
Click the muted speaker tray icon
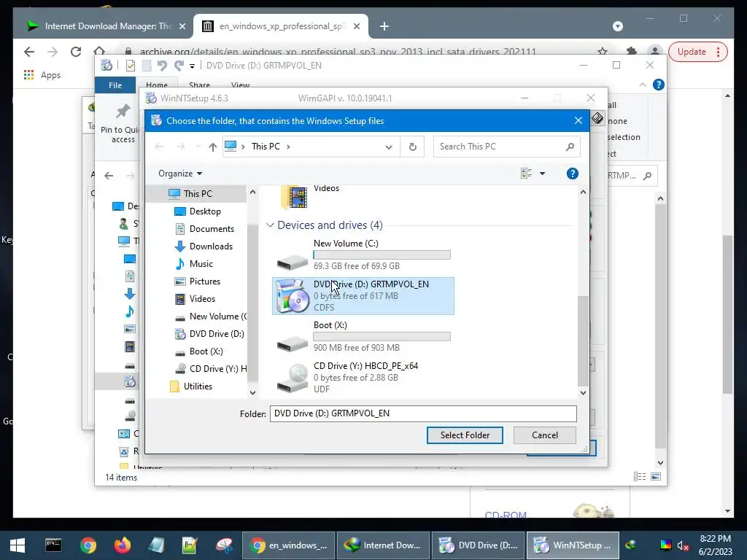point(683,545)
